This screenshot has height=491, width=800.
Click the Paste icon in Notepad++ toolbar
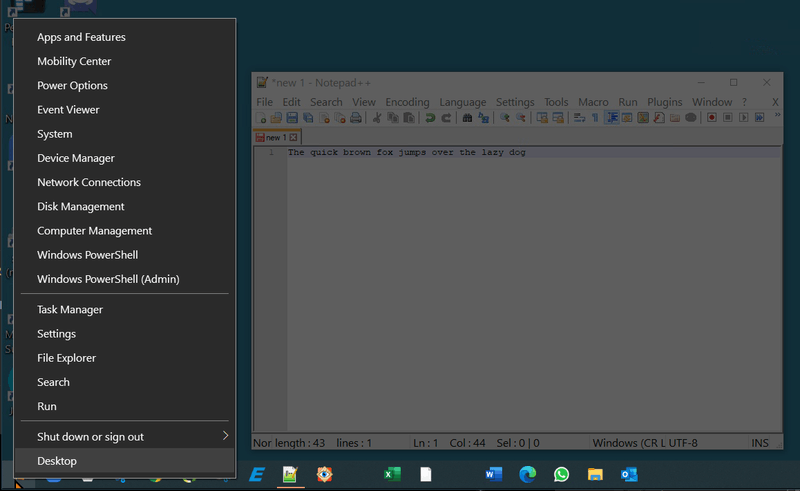click(x=409, y=118)
